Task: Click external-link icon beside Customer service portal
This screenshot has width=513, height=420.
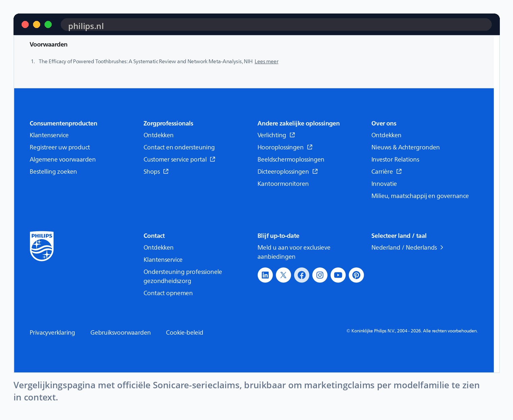Action: [213, 159]
